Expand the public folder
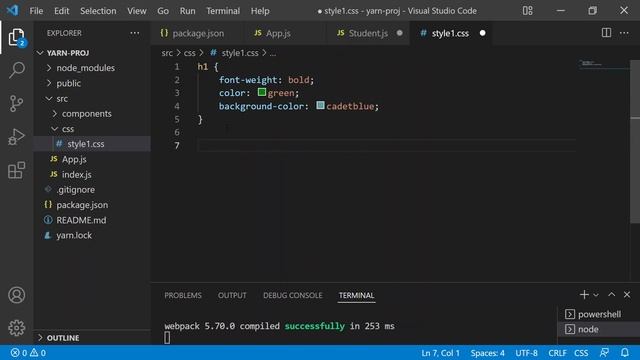This screenshot has height=360, width=640. point(68,83)
